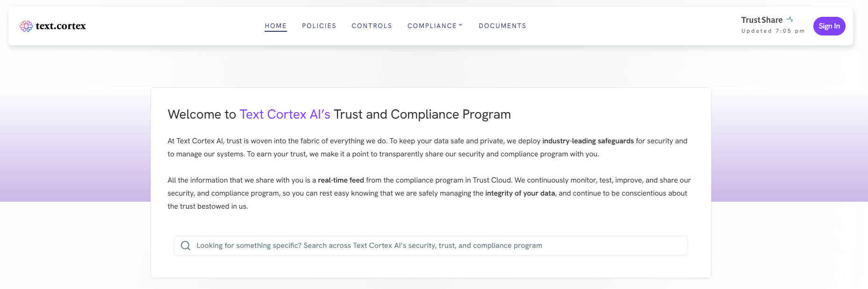Go to the Policies page
The height and width of the screenshot is (289, 868).
(319, 26)
